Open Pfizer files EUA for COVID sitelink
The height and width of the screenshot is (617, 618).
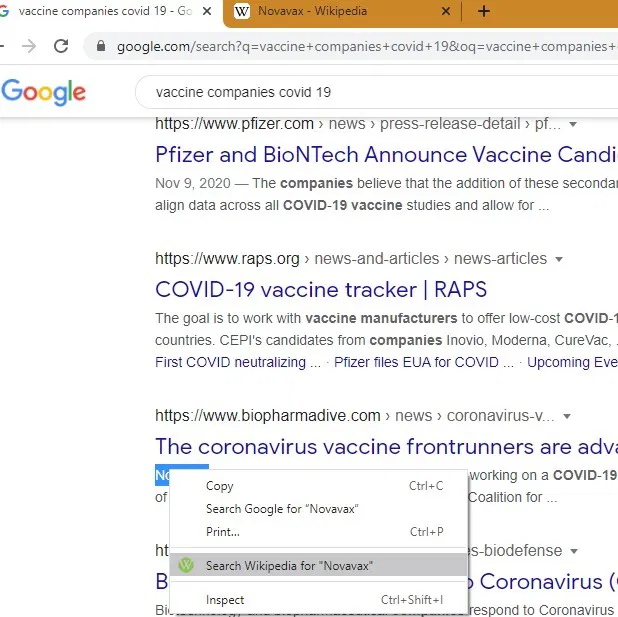[424, 362]
